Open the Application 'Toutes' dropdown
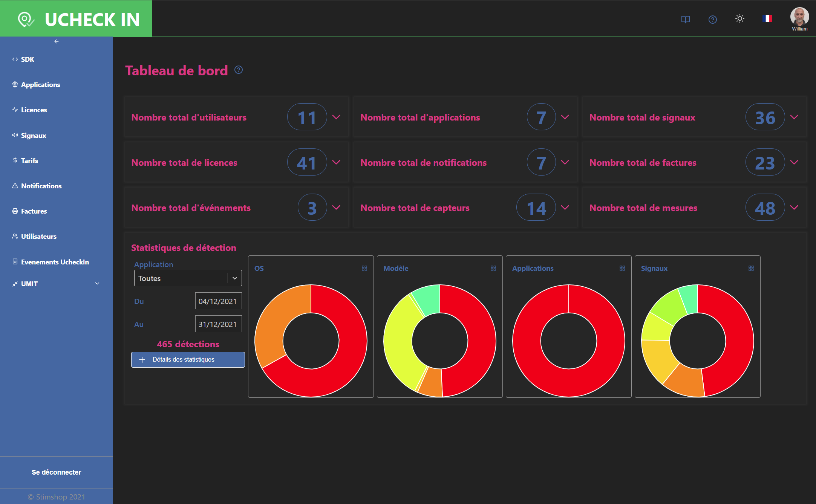 click(188, 278)
